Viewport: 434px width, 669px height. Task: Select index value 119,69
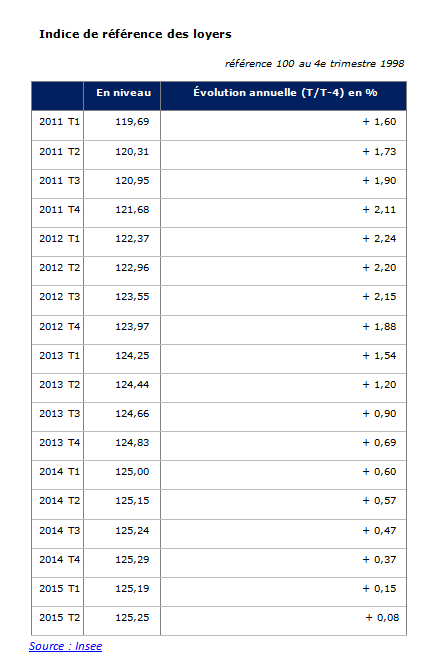tap(132, 122)
